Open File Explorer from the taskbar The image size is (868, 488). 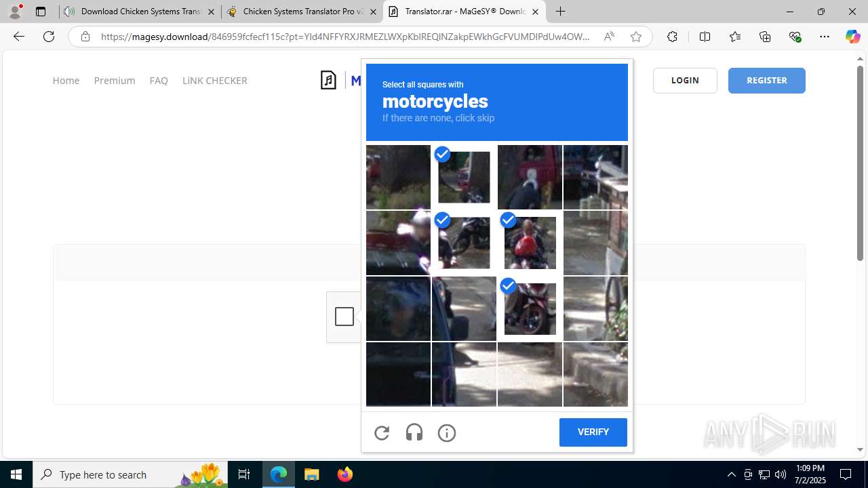point(311,474)
